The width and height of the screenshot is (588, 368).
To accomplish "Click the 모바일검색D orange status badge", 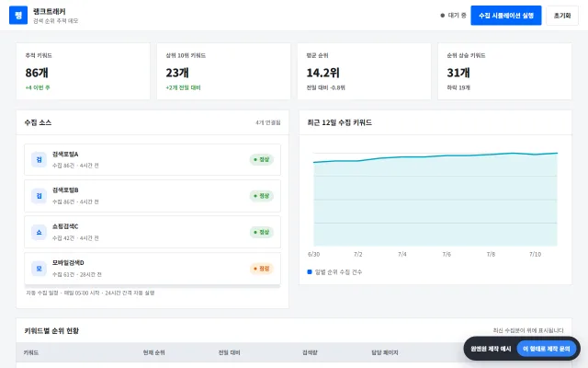I will coord(261,269).
